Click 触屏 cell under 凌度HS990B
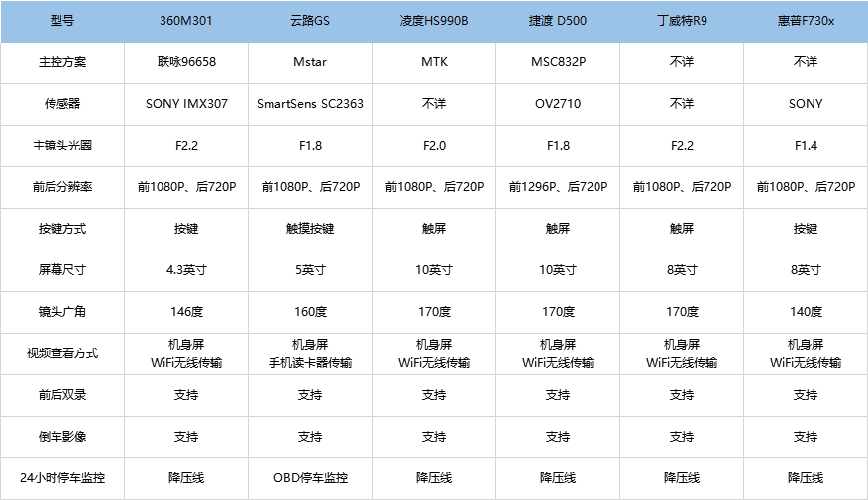The image size is (868, 500). pos(434,229)
